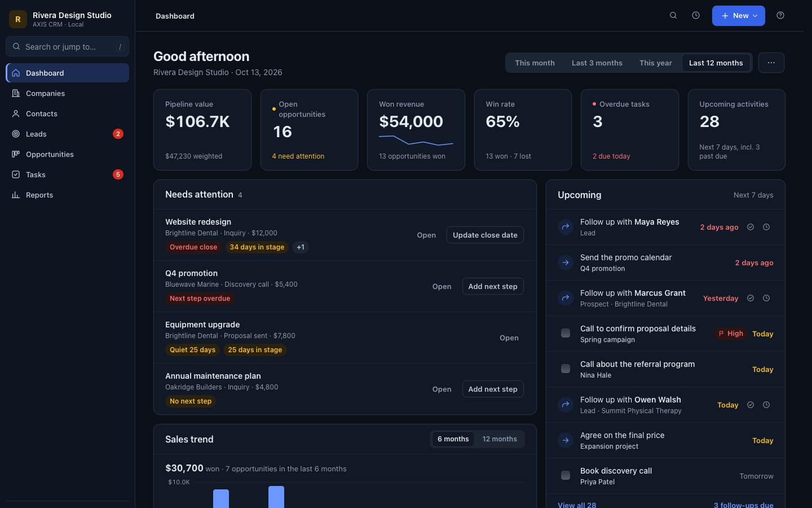
Task: Select This month date range
Action: [535, 63]
